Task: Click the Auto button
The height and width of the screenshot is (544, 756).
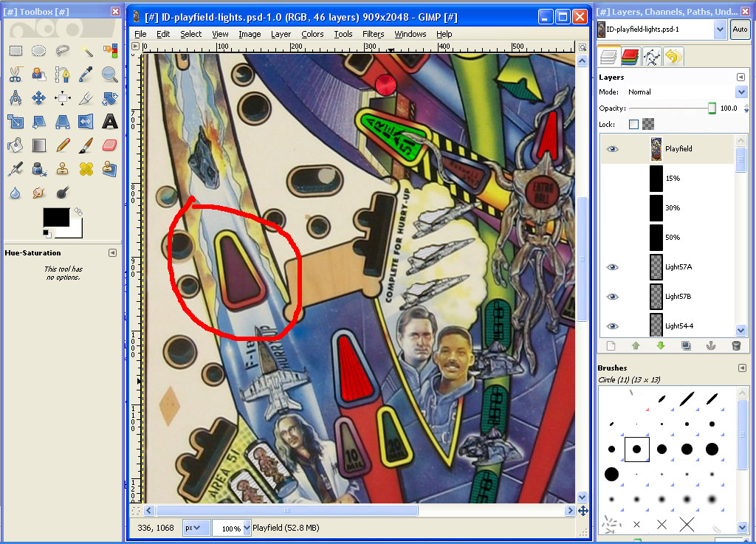Action: pos(739,30)
